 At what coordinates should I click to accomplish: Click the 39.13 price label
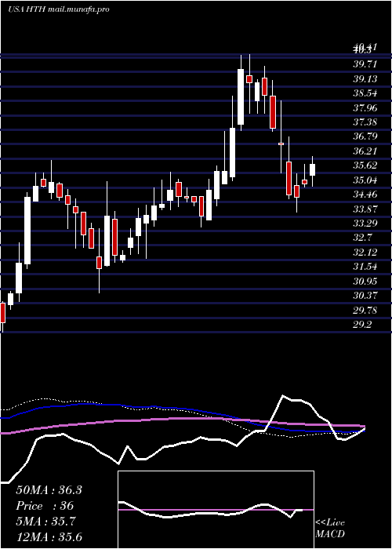365,78
